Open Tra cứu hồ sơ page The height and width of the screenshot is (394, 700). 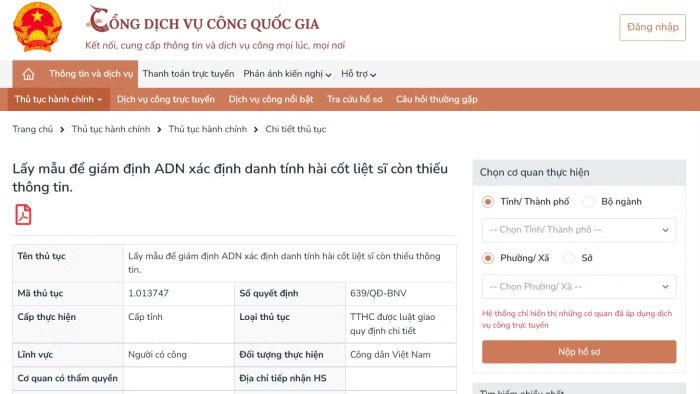pos(354,99)
